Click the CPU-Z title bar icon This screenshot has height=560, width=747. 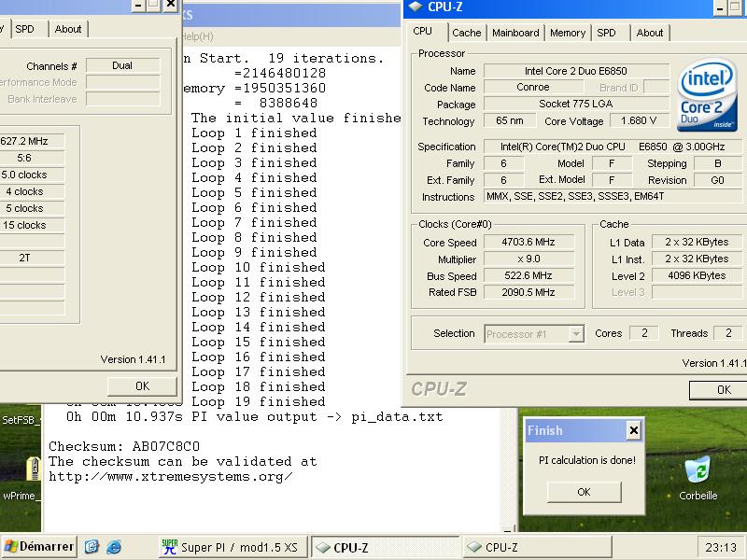pyautogui.click(x=416, y=7)
